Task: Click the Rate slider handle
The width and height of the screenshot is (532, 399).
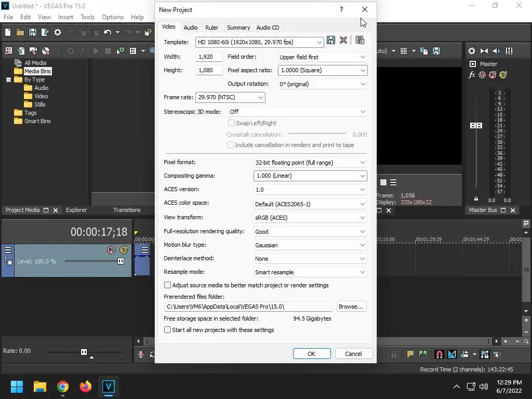Action: 84,352
